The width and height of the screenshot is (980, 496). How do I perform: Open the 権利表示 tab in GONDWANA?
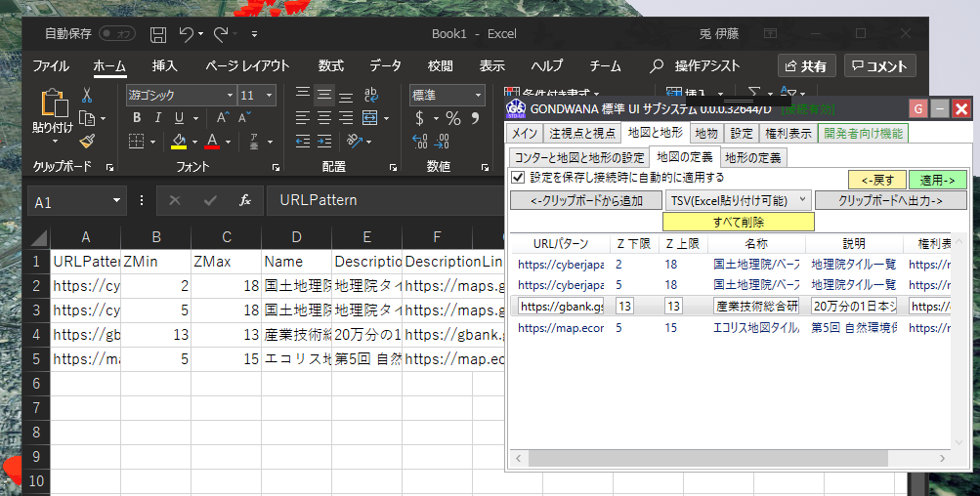point(788,133)
